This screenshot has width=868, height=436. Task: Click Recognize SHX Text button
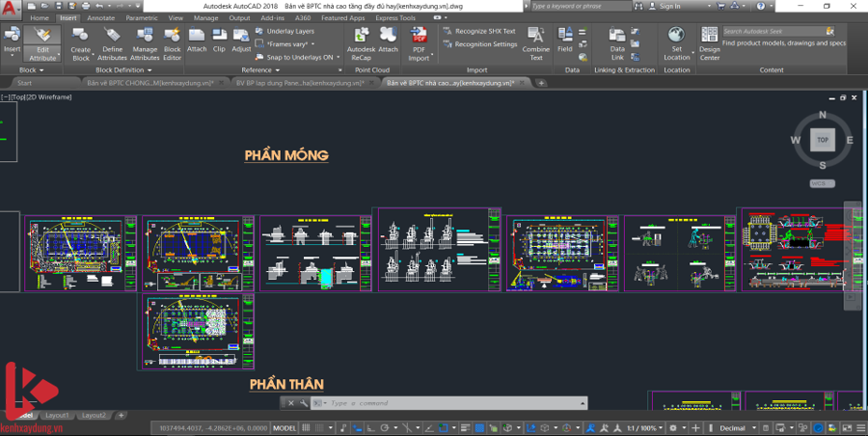coord(479,31)
